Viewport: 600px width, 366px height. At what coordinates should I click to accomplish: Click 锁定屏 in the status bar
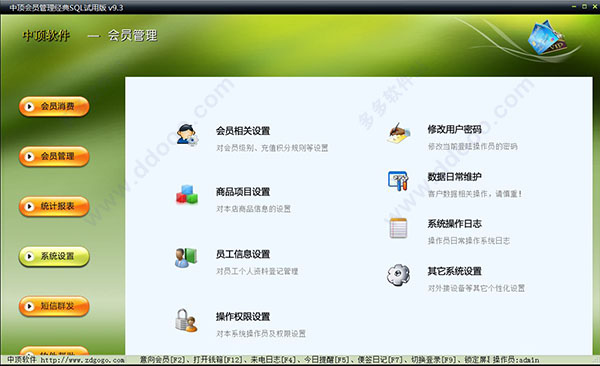[x=476, y=360]
